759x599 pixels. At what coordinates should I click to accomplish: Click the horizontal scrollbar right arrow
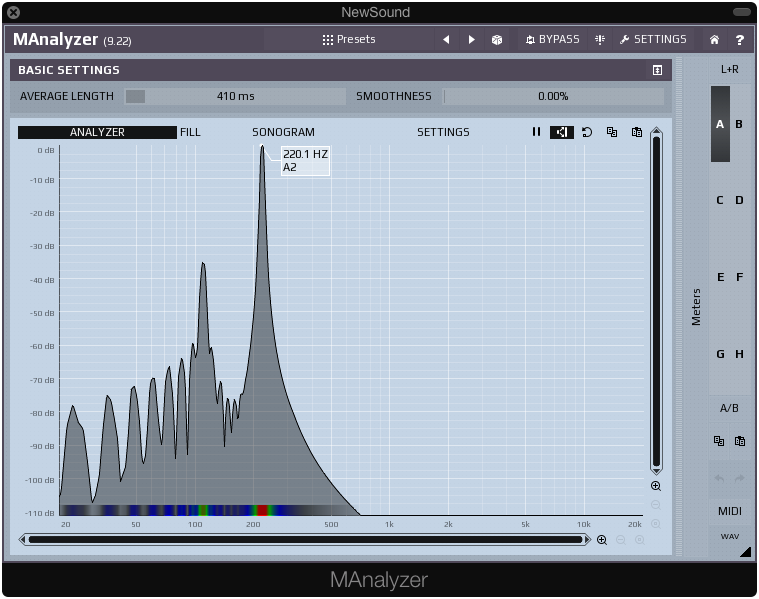(x=588, y=539)
